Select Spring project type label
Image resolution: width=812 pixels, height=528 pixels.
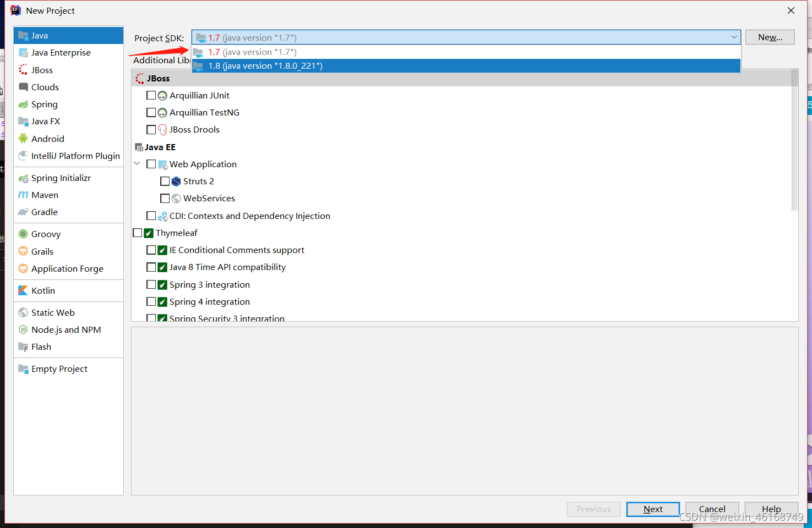[x=45, y=105]
